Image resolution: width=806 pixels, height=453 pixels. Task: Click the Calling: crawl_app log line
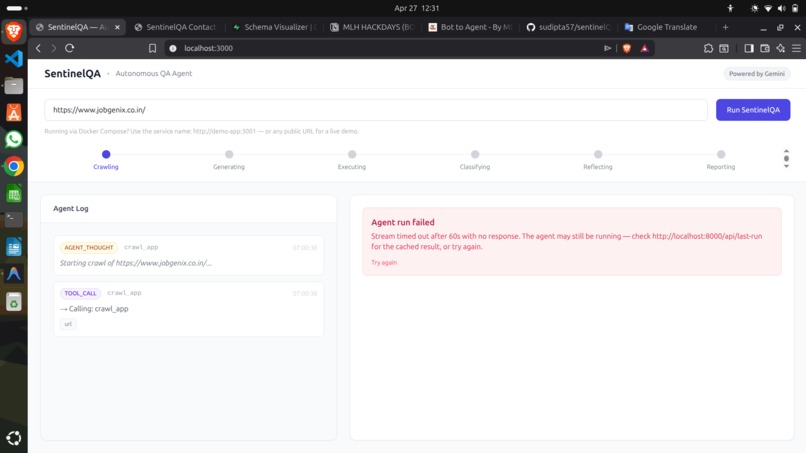pyautogui.click(x=94, y=309)
